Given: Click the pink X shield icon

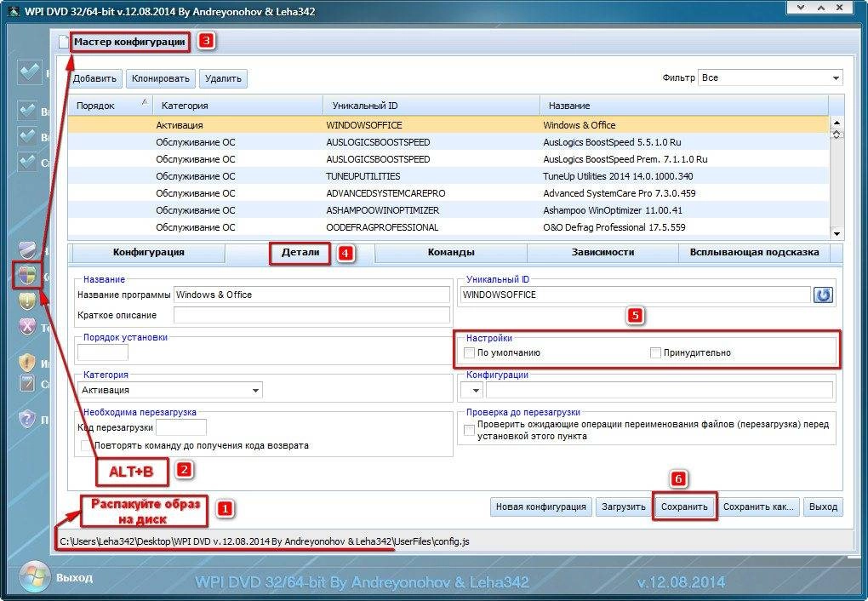Looking at the screenshot, I should click(x=27, y=327).
